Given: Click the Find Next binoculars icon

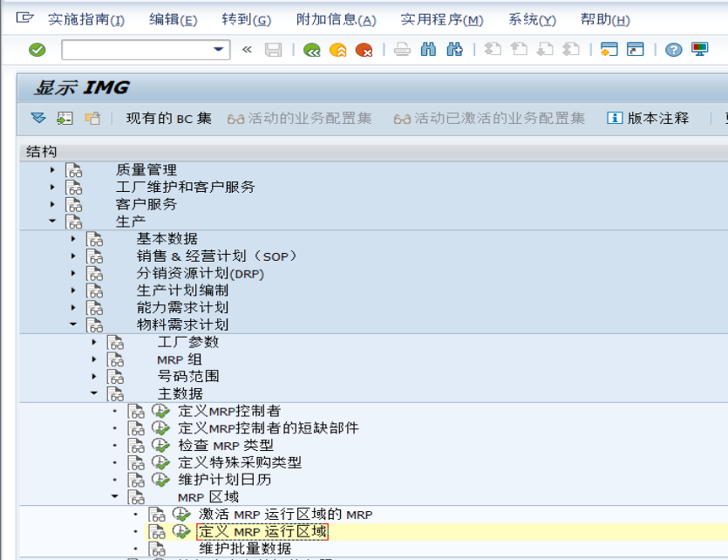Looking at the screenshot, I should click(454, 49).
